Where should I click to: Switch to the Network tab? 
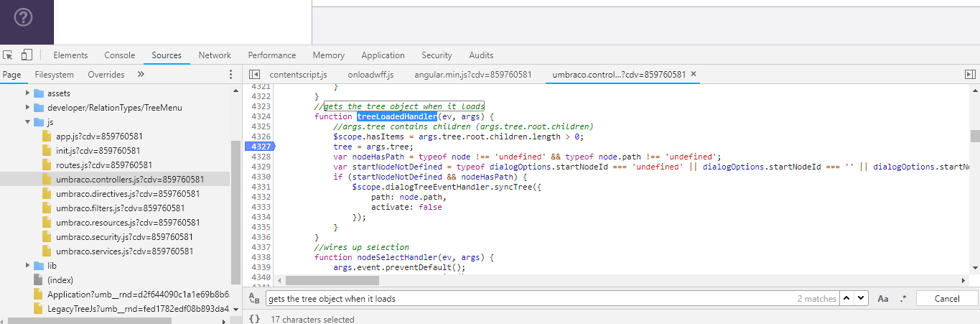pos(215,55)
